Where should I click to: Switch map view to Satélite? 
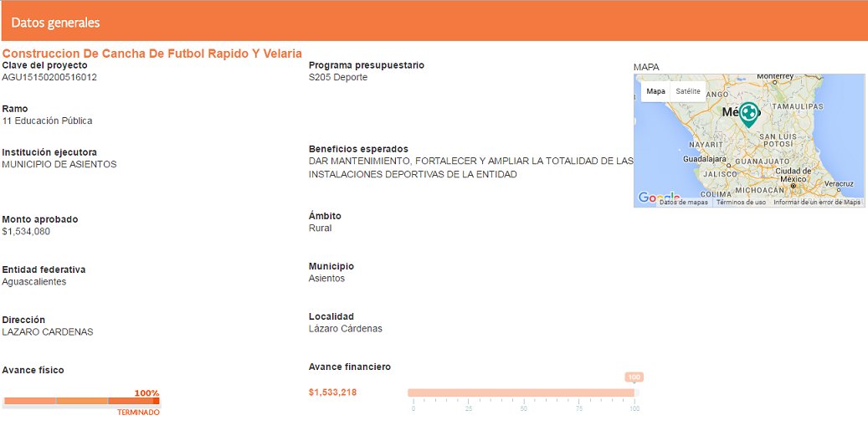pyautogui.click(x=688, y=91)
